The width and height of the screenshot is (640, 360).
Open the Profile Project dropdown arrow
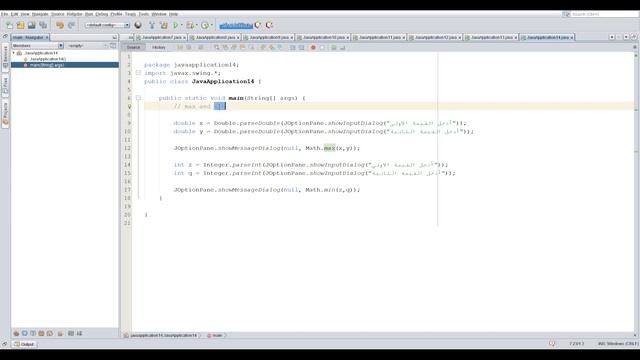211,25
